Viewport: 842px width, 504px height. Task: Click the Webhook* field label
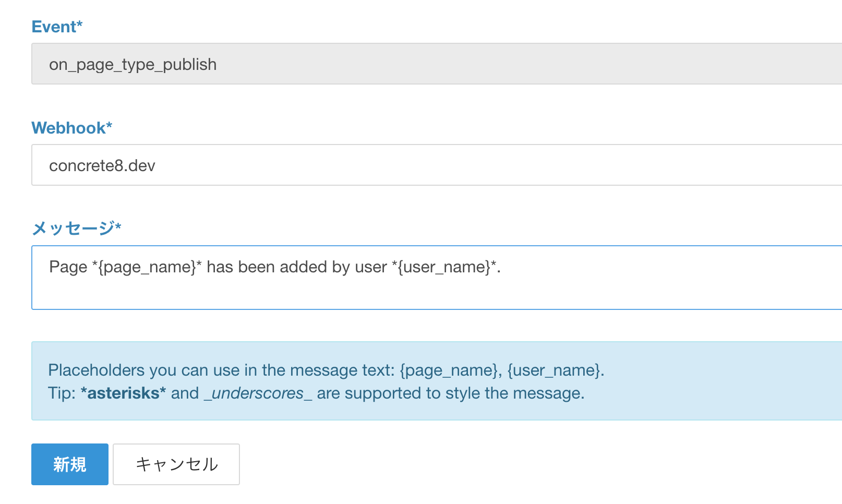[72, 128]
